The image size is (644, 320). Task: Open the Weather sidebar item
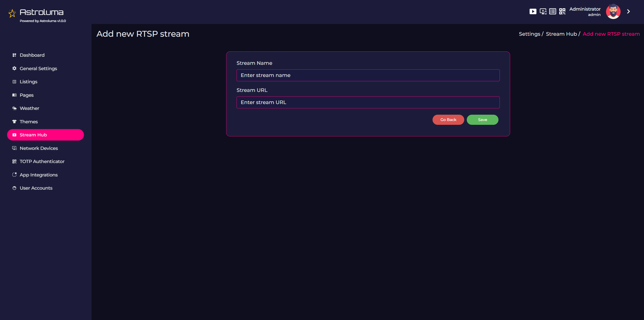29,108
